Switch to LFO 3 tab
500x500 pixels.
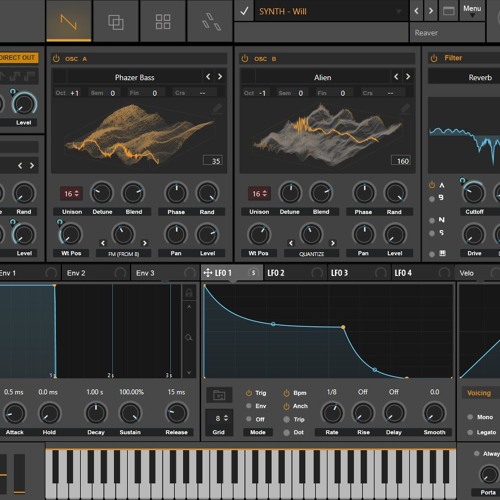[359, 273]
